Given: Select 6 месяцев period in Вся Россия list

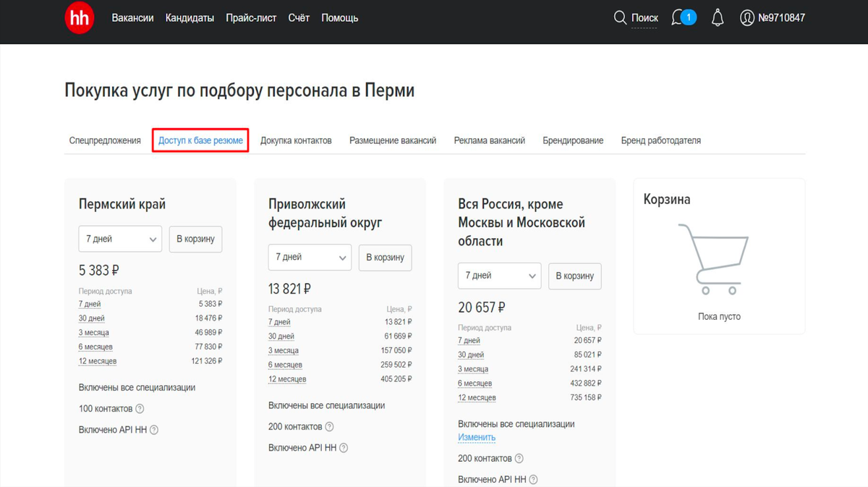Looking at the screenshot, I should tap(475, 384).
